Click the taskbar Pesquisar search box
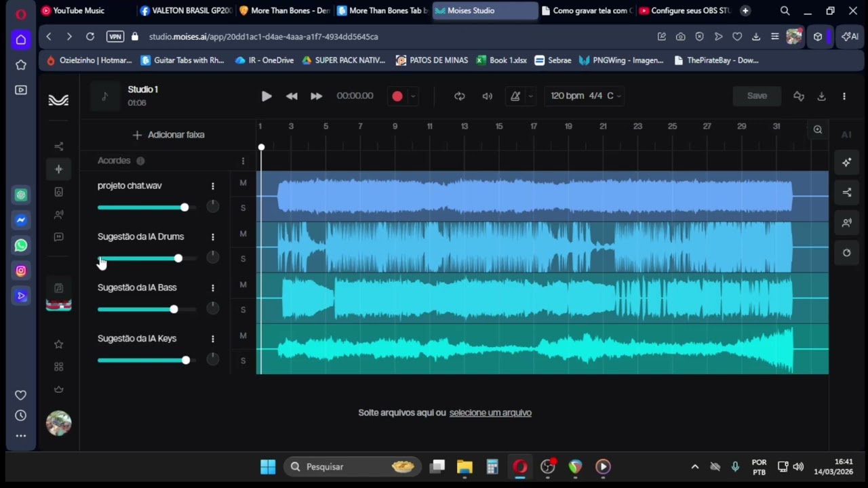 click(x=353, y=466)
